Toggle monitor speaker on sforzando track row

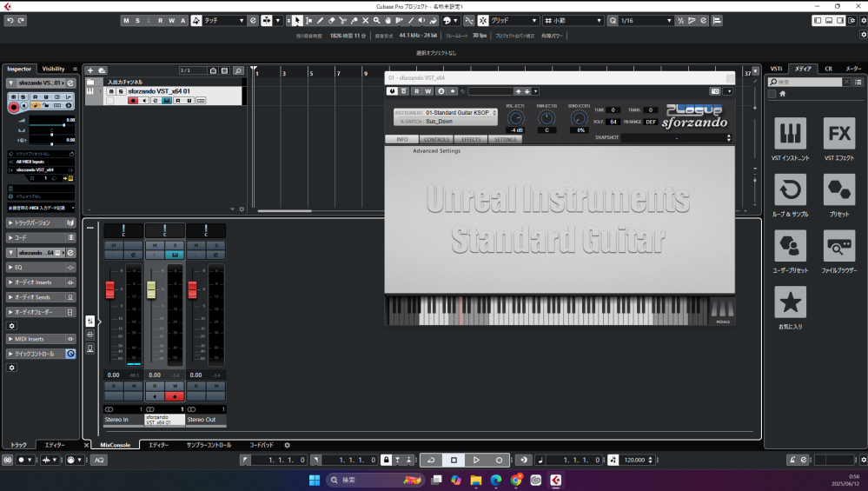click(144, 100)
